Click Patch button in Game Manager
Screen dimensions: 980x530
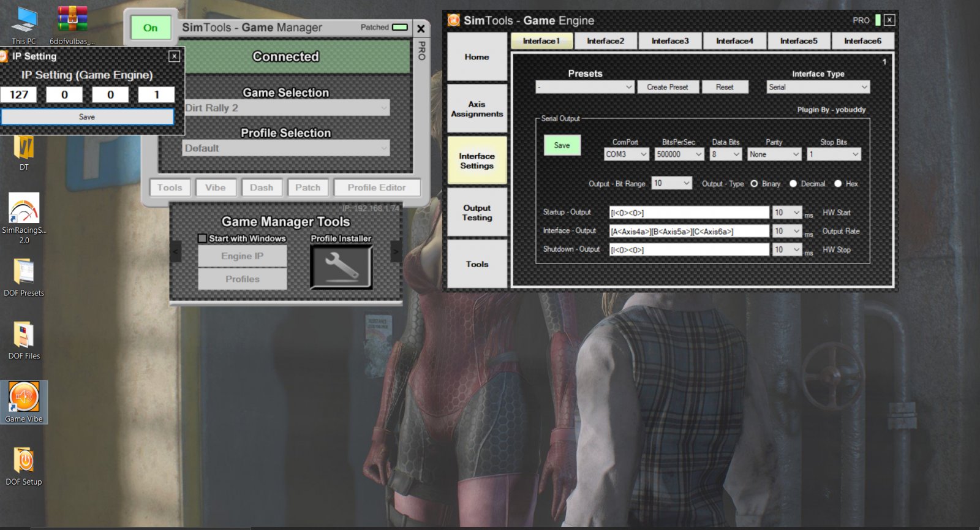tap(307, 187)
